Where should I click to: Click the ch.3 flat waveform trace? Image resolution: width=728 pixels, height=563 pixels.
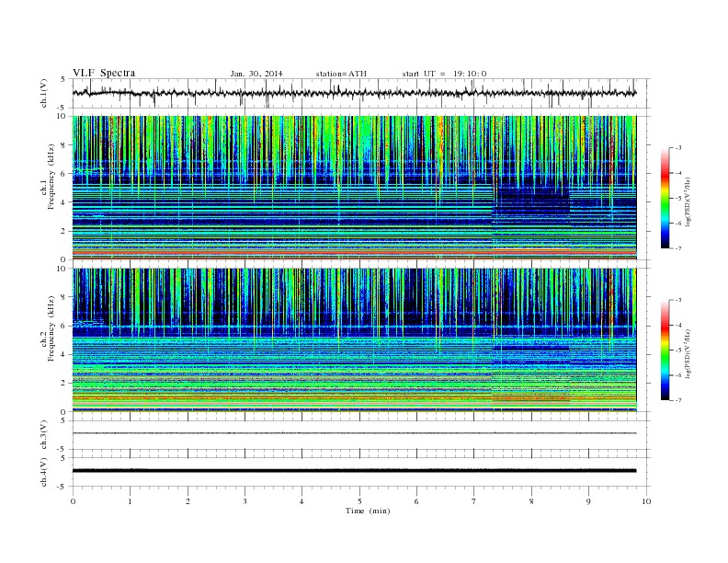coord(354,433)
